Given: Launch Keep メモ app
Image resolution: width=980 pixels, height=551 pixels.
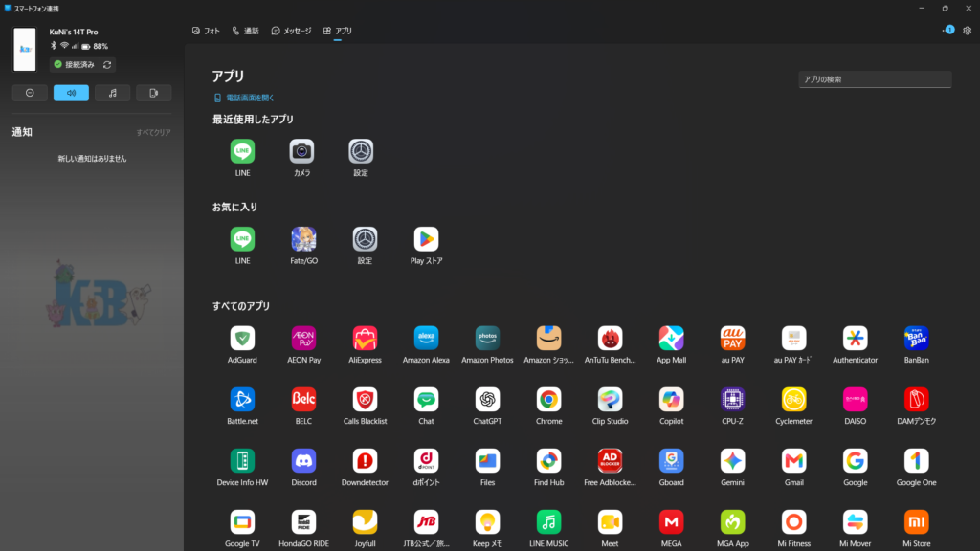Looking at the screenshot, I should click(x=487, y=521).
